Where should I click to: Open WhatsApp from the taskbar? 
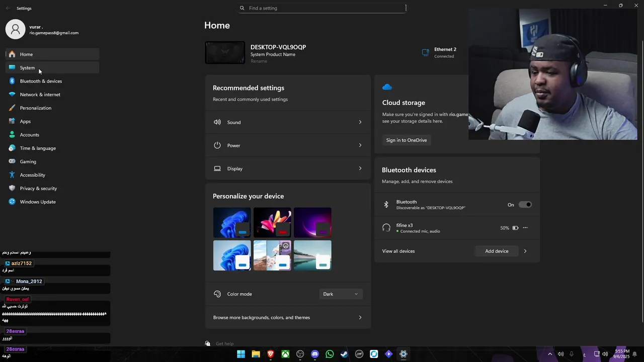[x=330, y=354]
